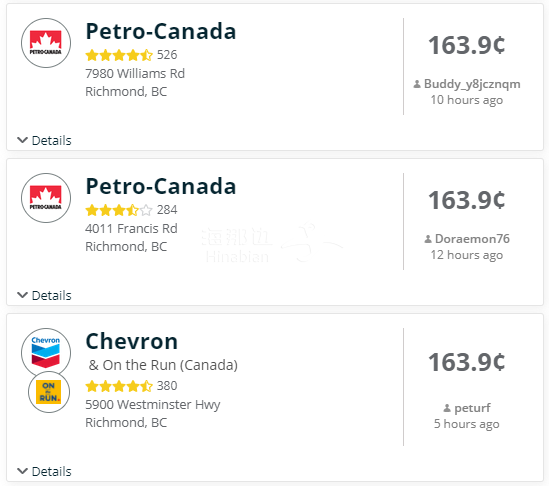This screenshot has height=486, width=549.
Task: Click the Chevron logo icon
Action: (46, 353)
